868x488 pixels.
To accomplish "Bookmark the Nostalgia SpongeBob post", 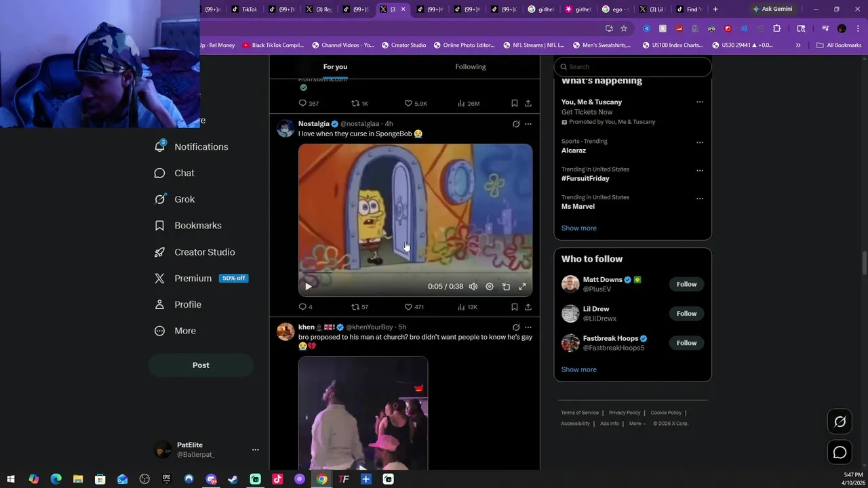I will (515, 307).
